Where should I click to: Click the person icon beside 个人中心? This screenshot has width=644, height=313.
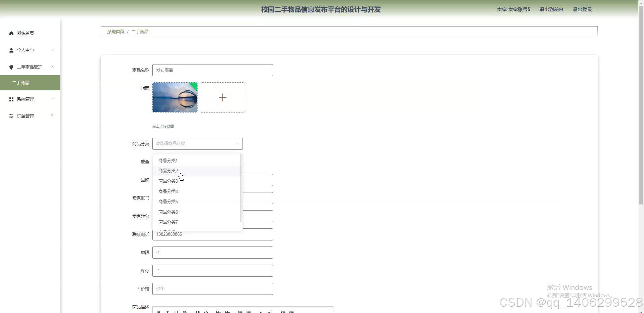coord(11,50)
